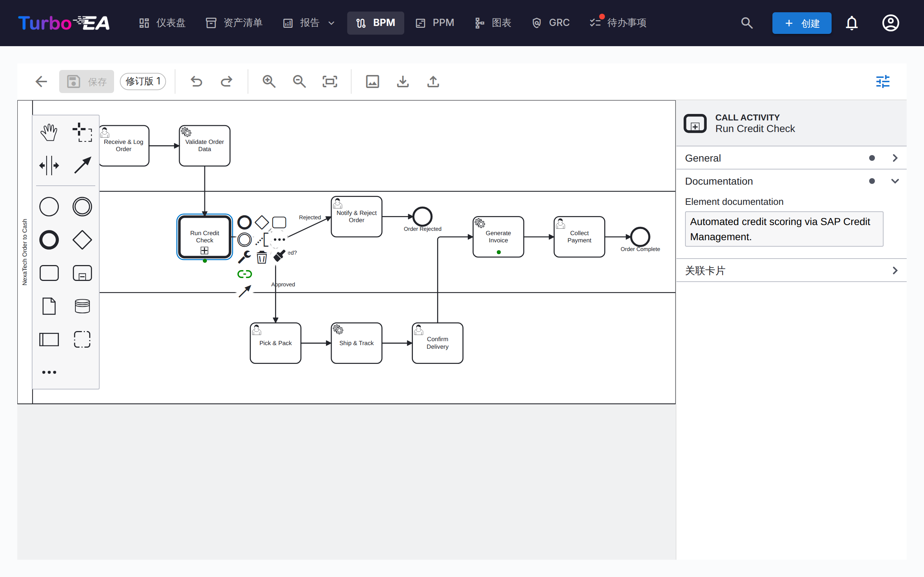Fit diagram to viewport
The image size is (924, 577).
pyautogui.click(x=330, y=81)
